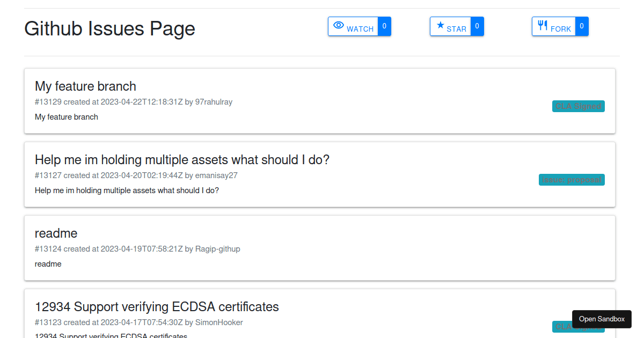Click the fork icon on the Fork button
644x338 pixels.
pyautogui.click(x=543, y=25)
